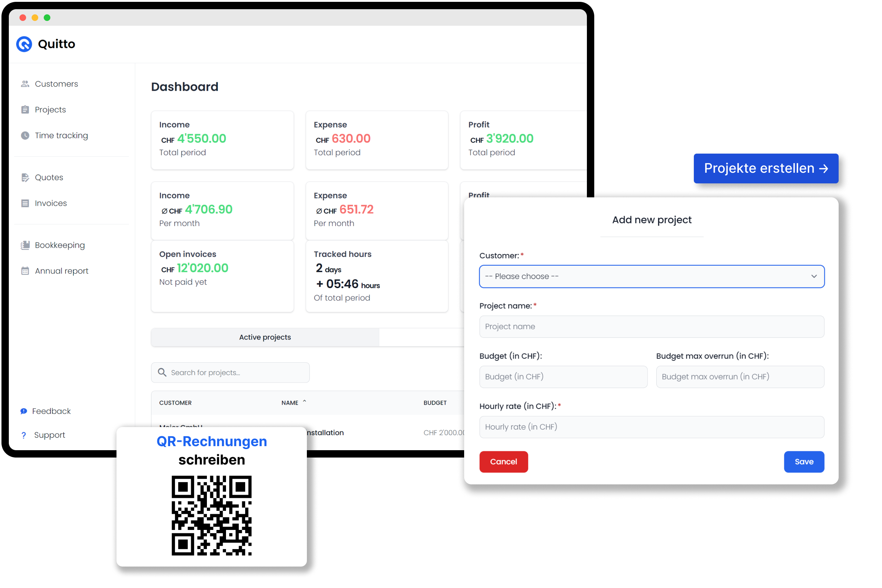Click the Projekte erstellen button

click(766, 169)
